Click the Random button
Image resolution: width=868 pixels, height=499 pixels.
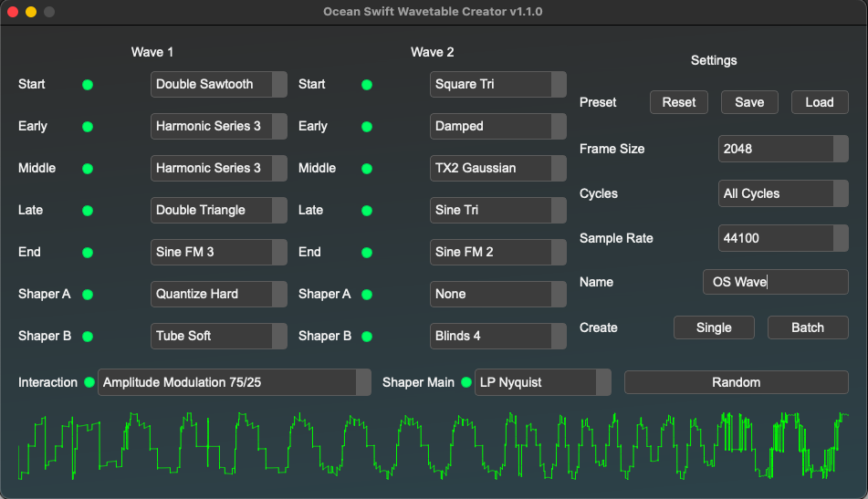click(736, 382)
